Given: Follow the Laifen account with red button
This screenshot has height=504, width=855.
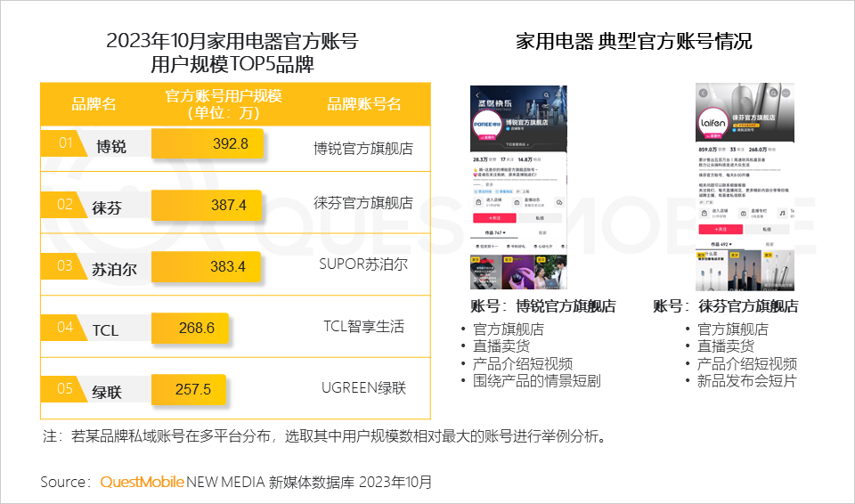Looking at the screenshot, I should (x=721, y=229).
